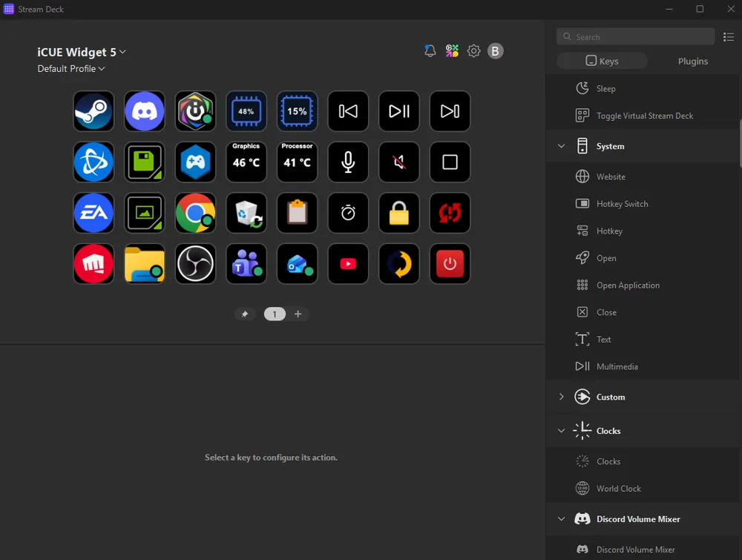The image size is (742, 560).
Task: Select the Multimedia action
Action: click(642, 366)
